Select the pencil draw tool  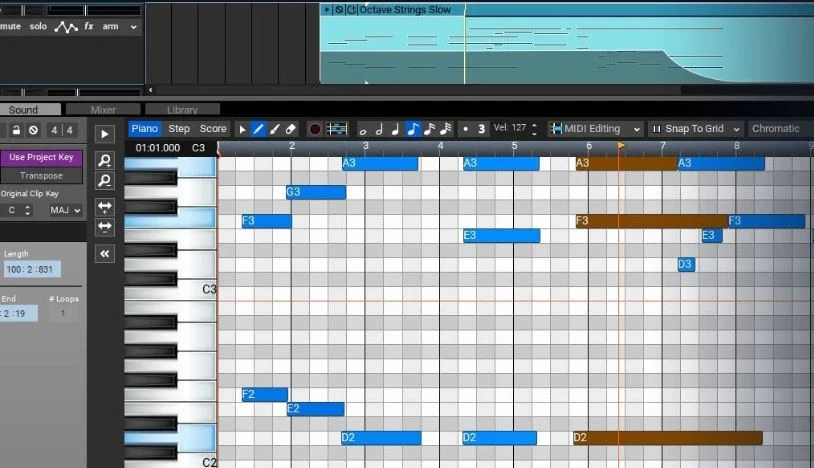coord(259,129)
